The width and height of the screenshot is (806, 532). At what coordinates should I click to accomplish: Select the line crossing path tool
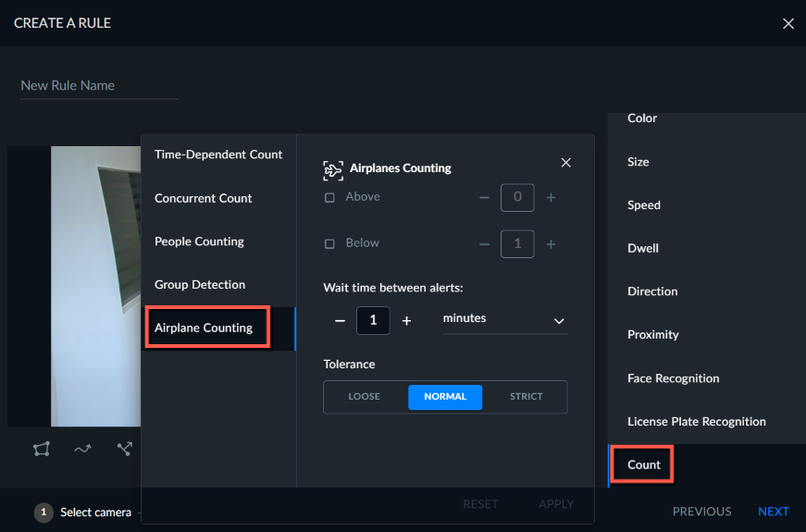(82, 449)
